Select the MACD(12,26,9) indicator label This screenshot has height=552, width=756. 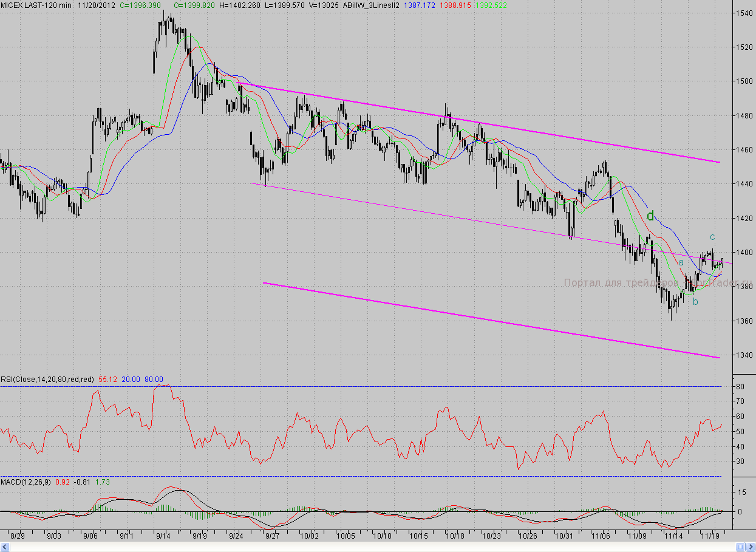coord(26,482)
